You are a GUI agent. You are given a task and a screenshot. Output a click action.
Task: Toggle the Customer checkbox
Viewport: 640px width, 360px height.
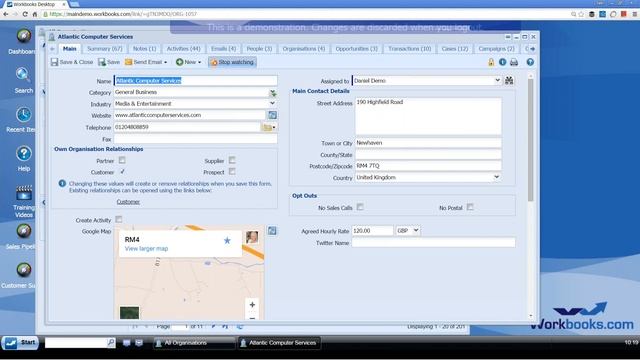pos(122,172)
